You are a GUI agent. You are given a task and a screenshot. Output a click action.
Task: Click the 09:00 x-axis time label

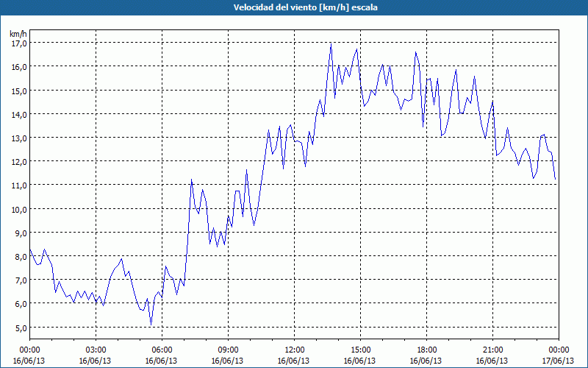pos(228,350)
